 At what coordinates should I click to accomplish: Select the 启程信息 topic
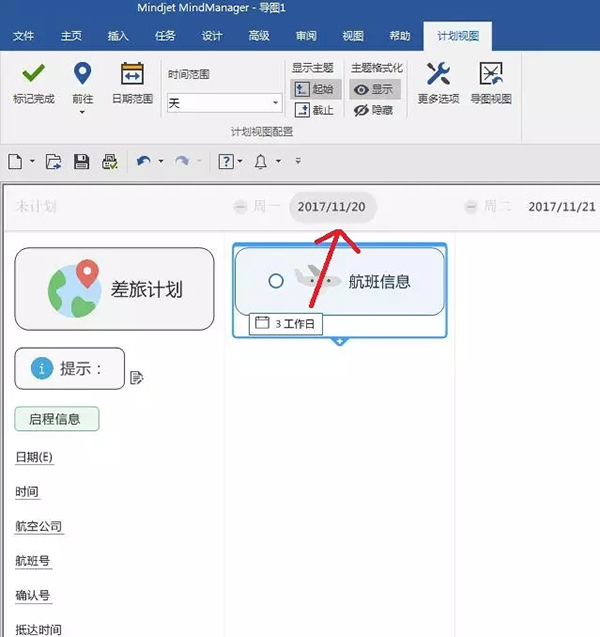tap(57, 419)
